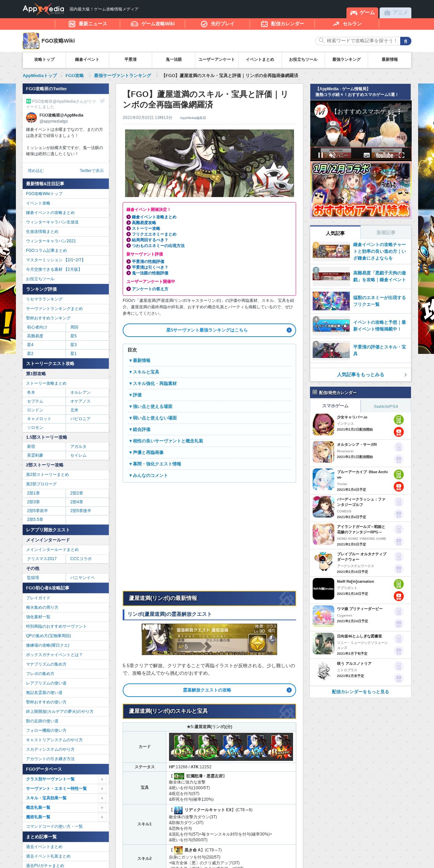This screenshot has width=434, height=868.
Task: Expand 概念礼装一覧 plus button
Action: [102, 808]
